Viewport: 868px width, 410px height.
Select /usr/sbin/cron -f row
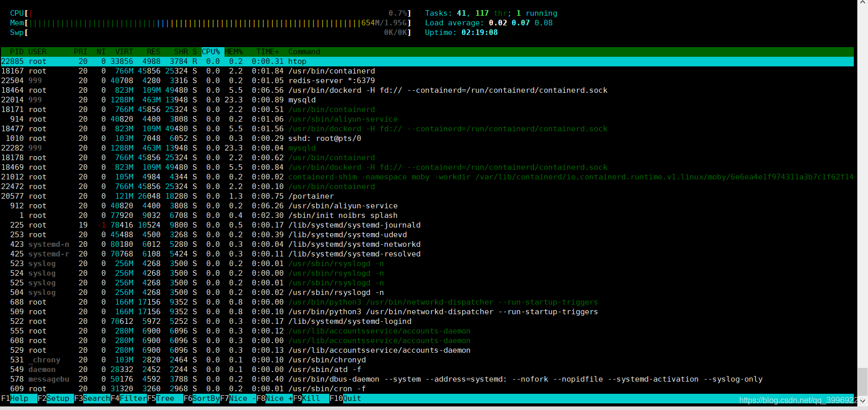(427, 389)
